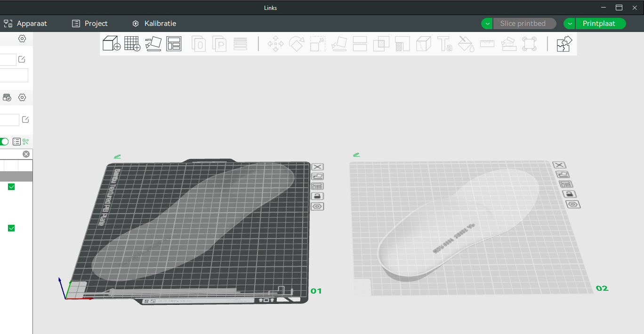Image resolution: width=644 pixels, height=334 pixels.
Task: Open plate 02 settings hexagon icon
Action: [x=572, y=204]
